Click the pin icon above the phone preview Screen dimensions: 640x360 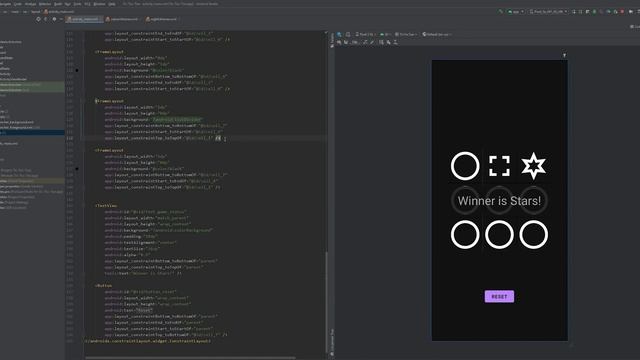click(564, 55)
